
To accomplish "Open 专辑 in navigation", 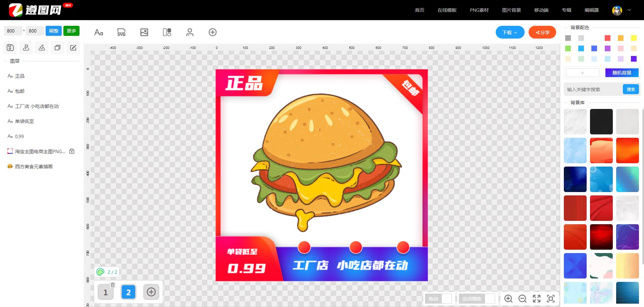I will tap(567, 10).
